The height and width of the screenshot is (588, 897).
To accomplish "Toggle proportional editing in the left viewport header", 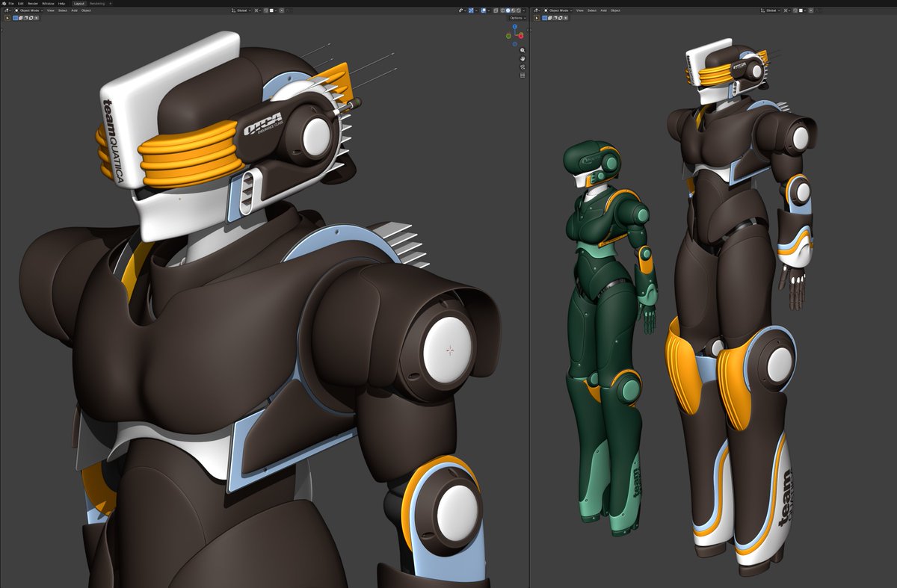I will 282,10.
